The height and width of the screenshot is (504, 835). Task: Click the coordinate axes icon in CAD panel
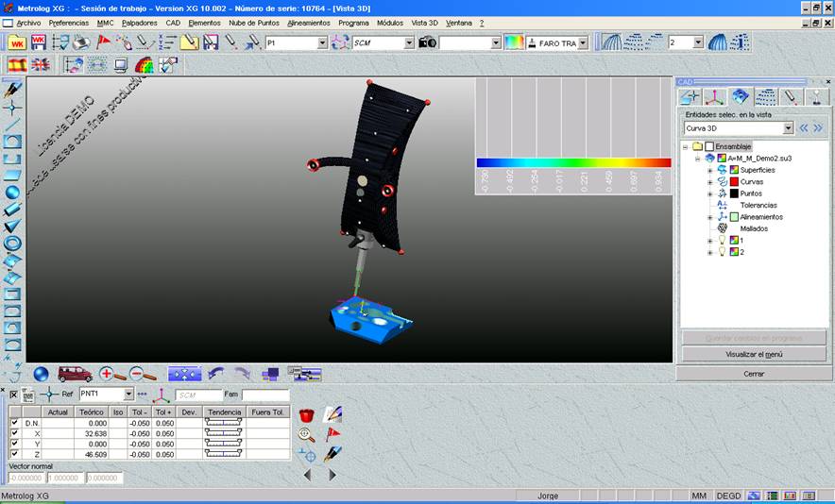(x=715, y=97)
